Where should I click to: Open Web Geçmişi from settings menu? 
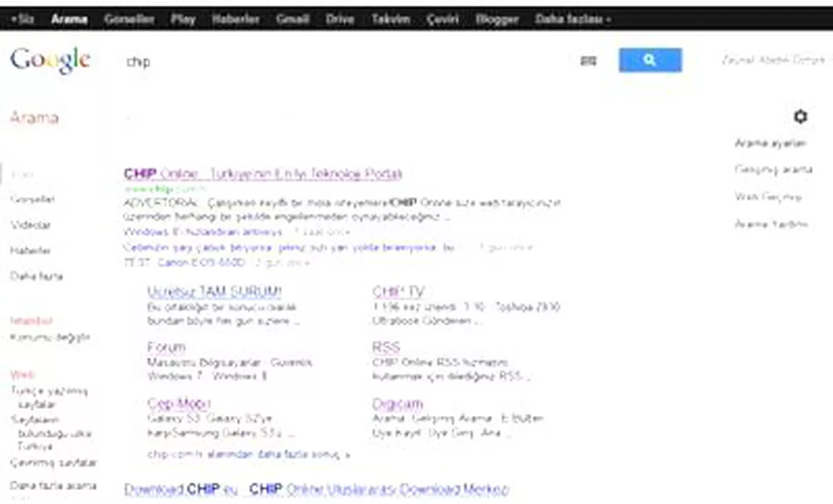(x=768, y=197)
